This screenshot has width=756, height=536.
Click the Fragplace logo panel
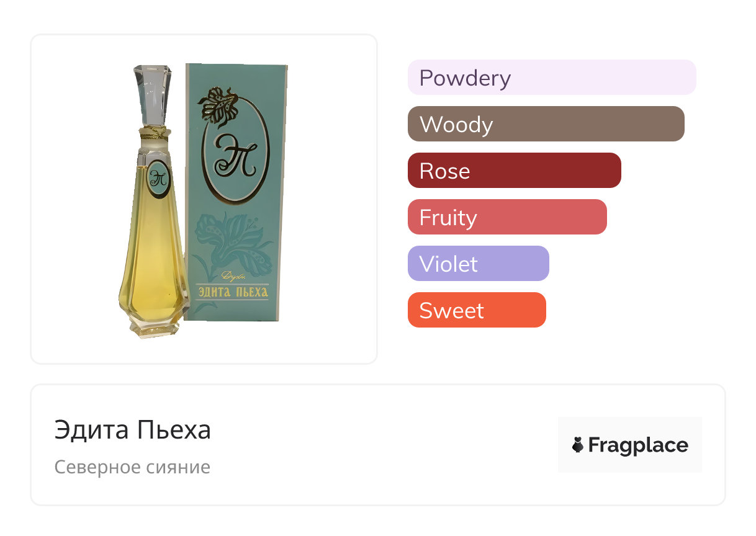tap(629, 445)
